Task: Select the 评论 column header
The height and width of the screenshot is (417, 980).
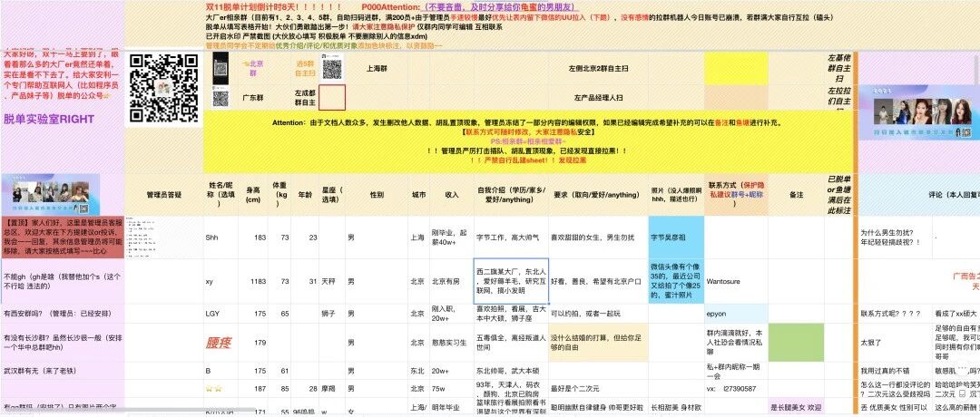Action: coord(919,195)
